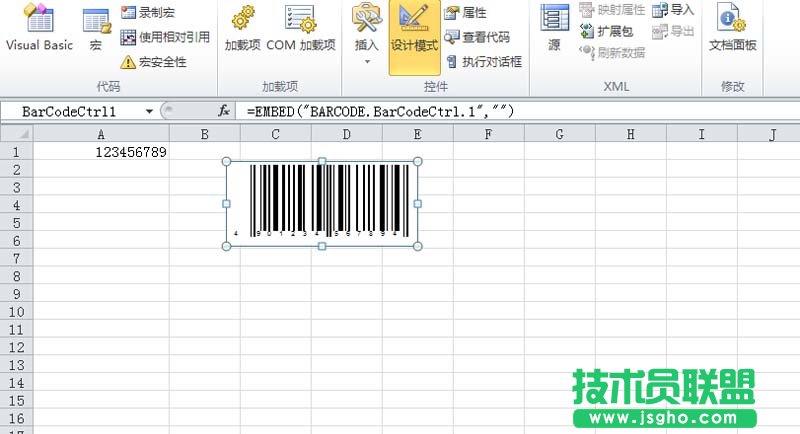Select row 14 header

(16, 382)
